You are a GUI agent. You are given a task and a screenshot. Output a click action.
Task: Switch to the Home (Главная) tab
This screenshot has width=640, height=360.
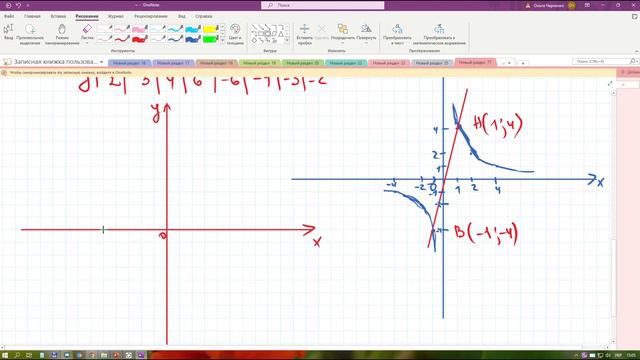(x=32, y=16)
